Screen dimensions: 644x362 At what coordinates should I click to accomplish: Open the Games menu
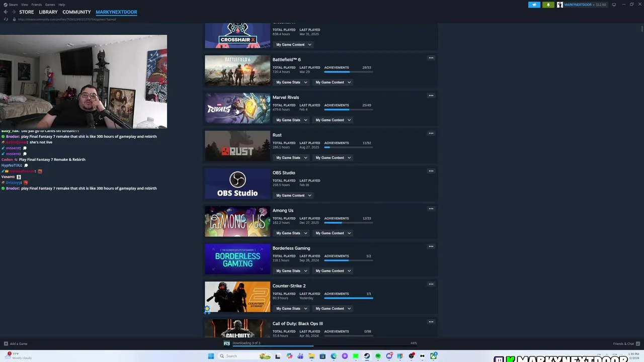50,5
